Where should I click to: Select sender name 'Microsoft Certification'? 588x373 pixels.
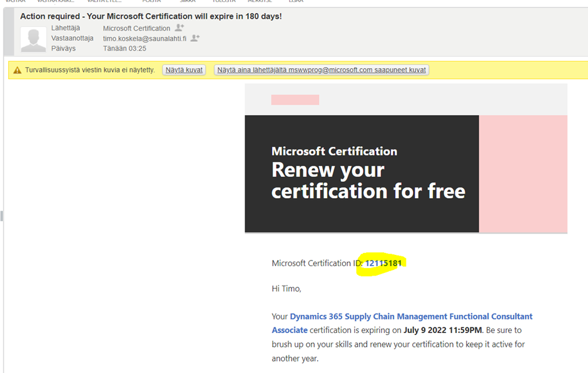(x=136, y=29)
